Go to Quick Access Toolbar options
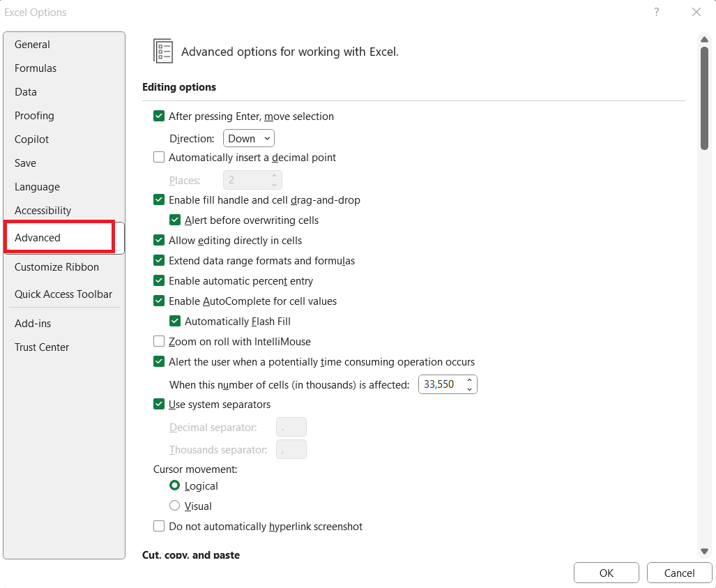716x588 pixels. [x=63, y=294]
